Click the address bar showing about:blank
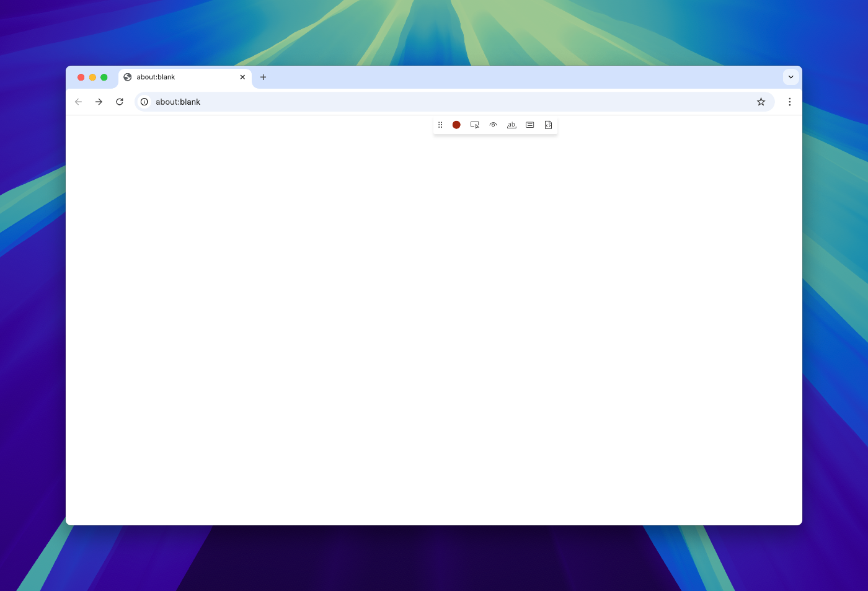The width and height of the screenshot is (868, 591). point(454,102)
